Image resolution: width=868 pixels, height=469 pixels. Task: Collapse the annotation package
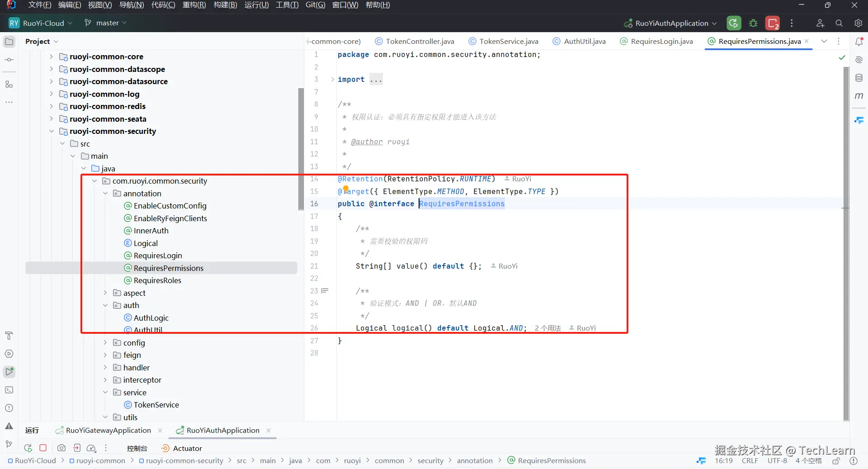[x=105, y=194]
